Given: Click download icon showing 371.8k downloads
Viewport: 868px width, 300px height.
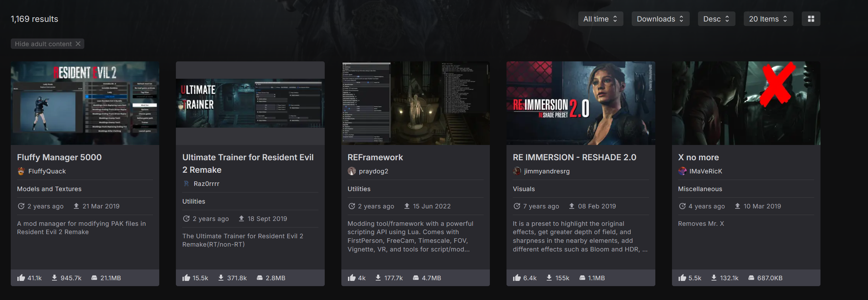Looking at the screenshot, I should point(221,278).
